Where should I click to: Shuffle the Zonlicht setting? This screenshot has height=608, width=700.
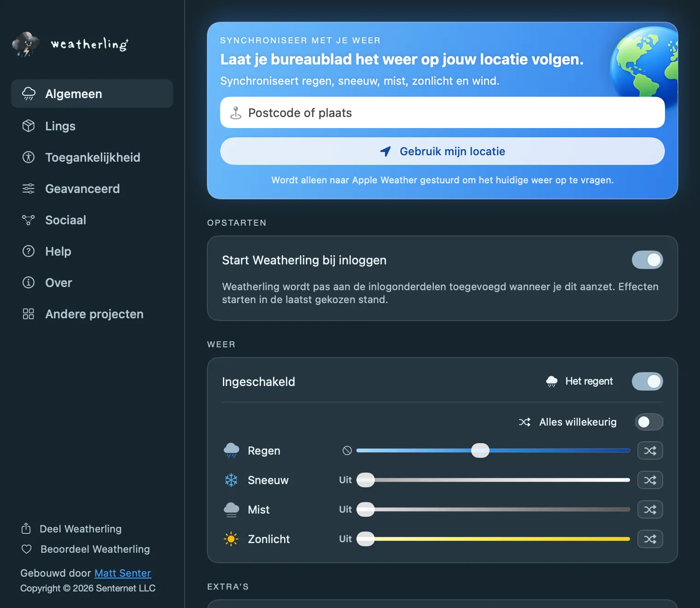(x=650, y=539)
